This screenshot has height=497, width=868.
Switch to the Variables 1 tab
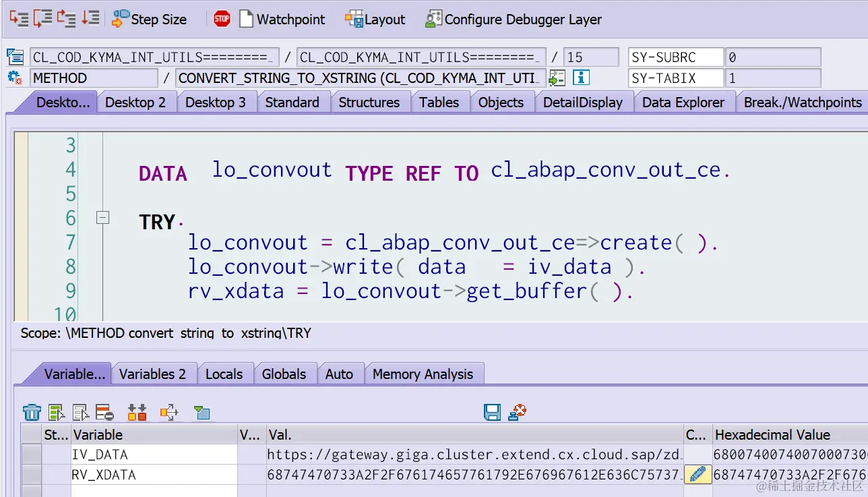70,374
